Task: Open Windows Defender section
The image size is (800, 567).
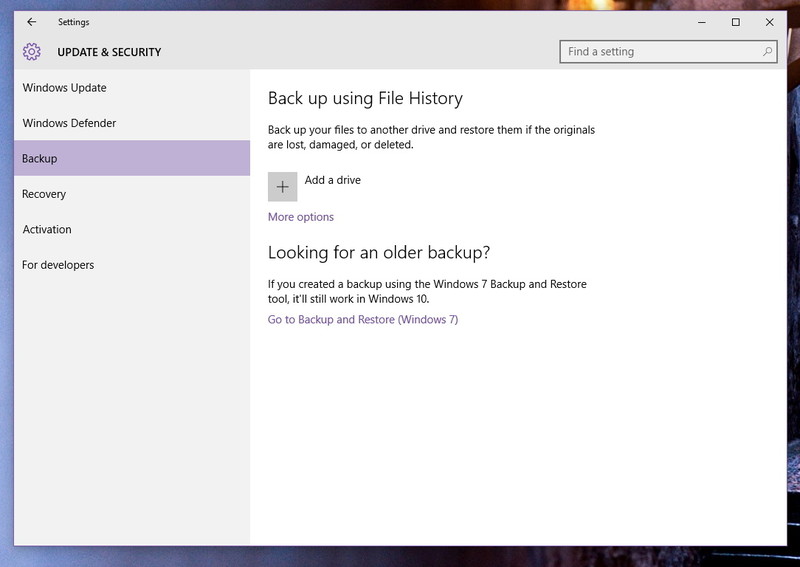Action: tap(132, 123)
